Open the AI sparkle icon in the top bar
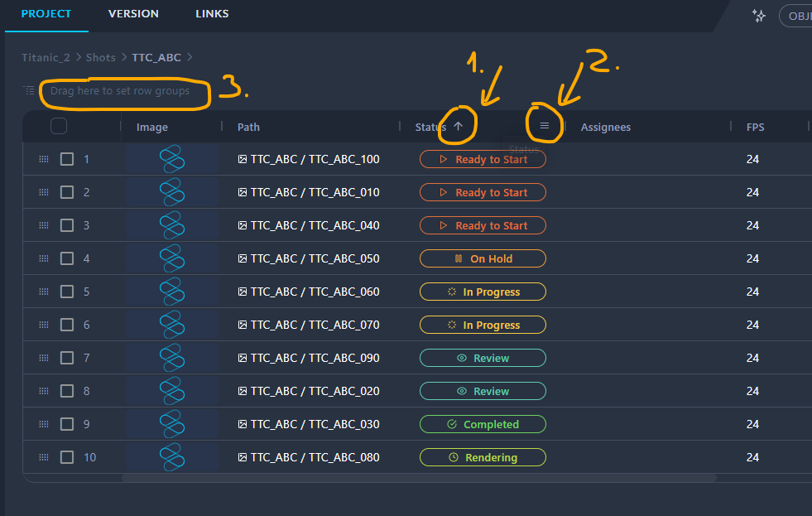The height and width of the screenshot is (516, 812). pos(759,16)
